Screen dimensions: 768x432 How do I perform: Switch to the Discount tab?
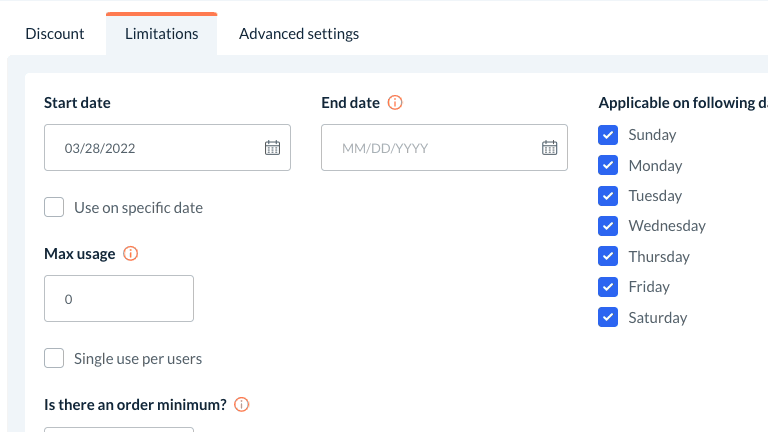pos(55,34)
